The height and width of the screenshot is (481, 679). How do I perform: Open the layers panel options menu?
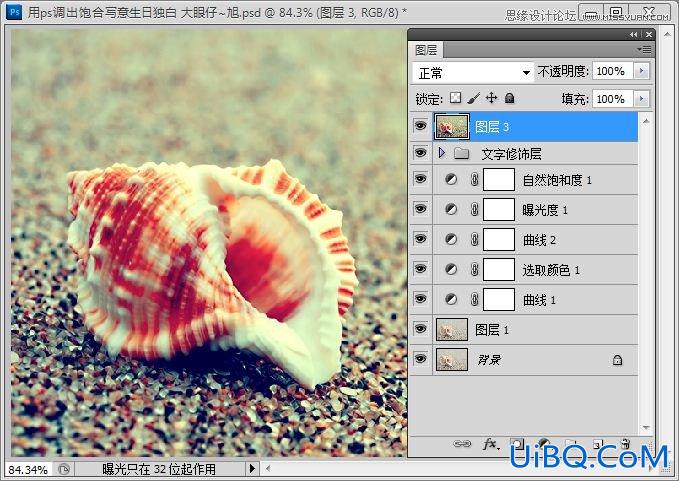click(x=645, y=50)
